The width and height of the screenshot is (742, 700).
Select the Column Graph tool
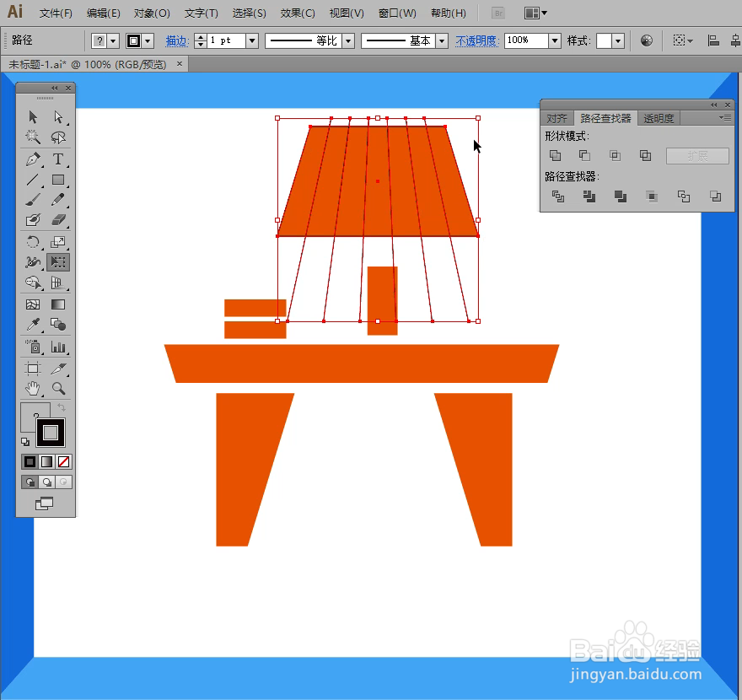58,347
